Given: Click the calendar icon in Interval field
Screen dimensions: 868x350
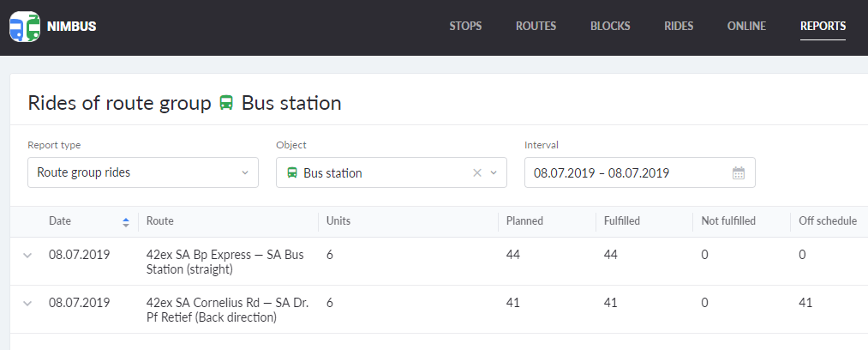Looking at the screenshot, I should pos(739,173).
